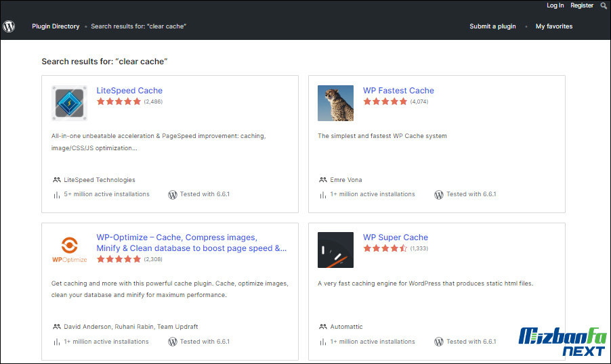Click the WordPress logo in header
Viewport: 611px width, 364px height.
click(9, 26)
